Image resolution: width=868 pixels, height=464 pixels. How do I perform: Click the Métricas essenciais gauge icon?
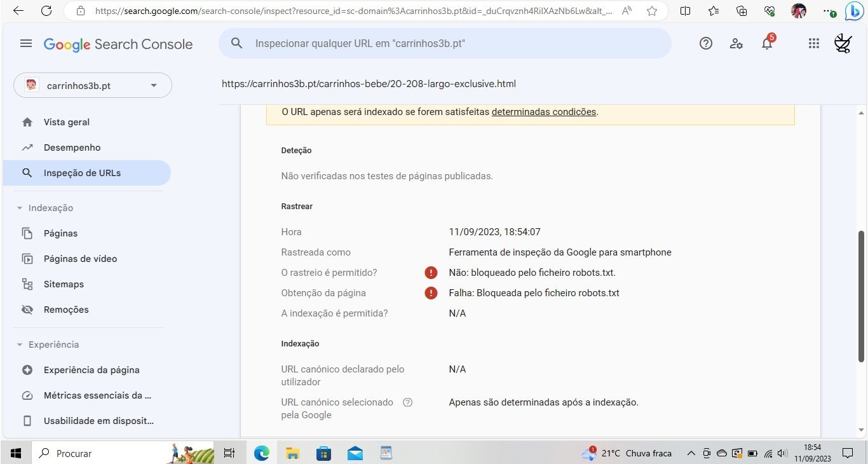point(27,395)
